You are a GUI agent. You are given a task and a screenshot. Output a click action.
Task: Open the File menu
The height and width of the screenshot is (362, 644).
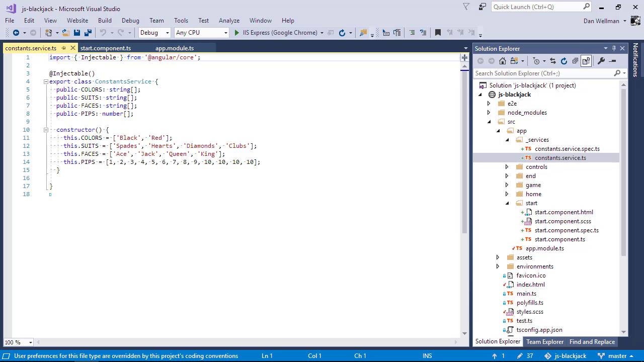coord(10,21)
